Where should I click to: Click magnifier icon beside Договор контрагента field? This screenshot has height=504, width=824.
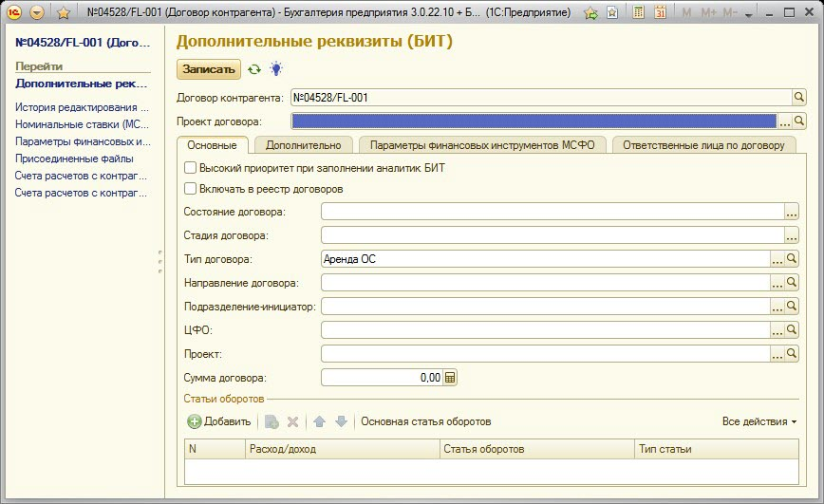[798, 97]
